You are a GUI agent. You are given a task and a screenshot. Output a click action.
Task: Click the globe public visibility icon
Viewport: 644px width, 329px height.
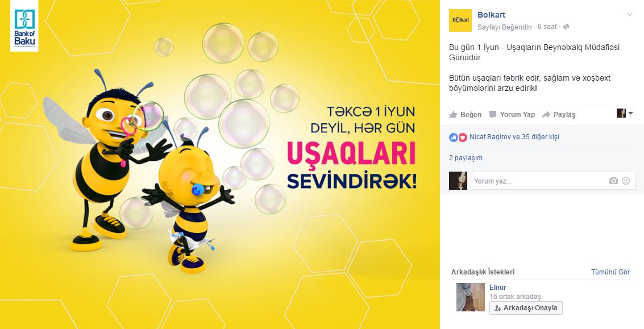point(566,27)
